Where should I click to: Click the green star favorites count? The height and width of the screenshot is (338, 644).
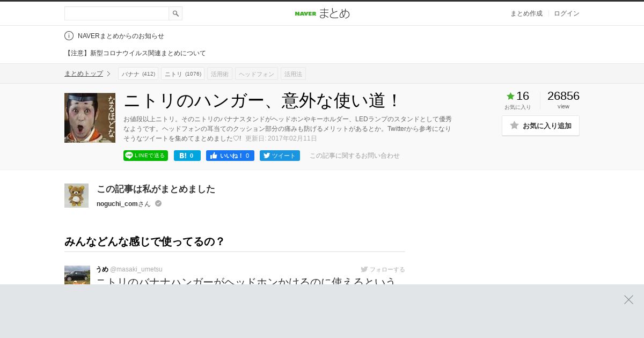518,97
